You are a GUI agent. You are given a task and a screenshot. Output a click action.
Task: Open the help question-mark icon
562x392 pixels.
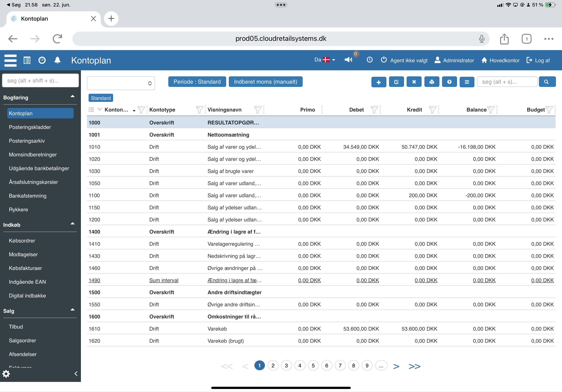click(449, 82)
